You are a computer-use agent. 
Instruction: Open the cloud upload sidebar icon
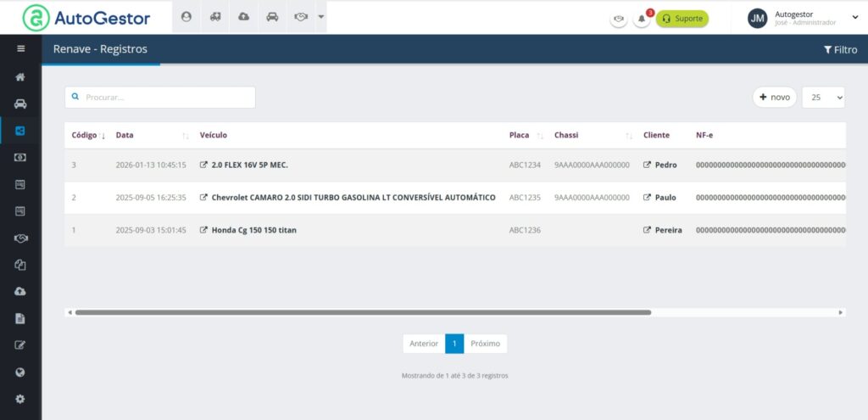pyautogui.click(x=20, y=291)
